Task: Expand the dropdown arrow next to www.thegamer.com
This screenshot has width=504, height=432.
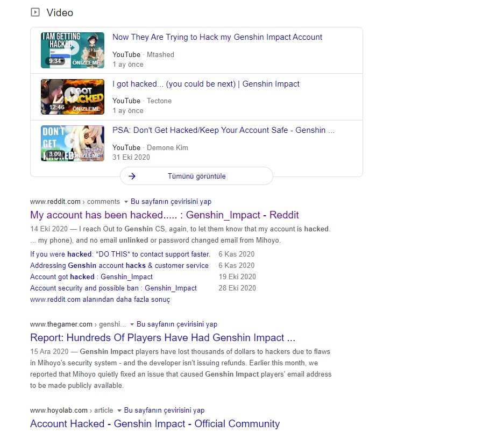Action: (x=132, y=324)
